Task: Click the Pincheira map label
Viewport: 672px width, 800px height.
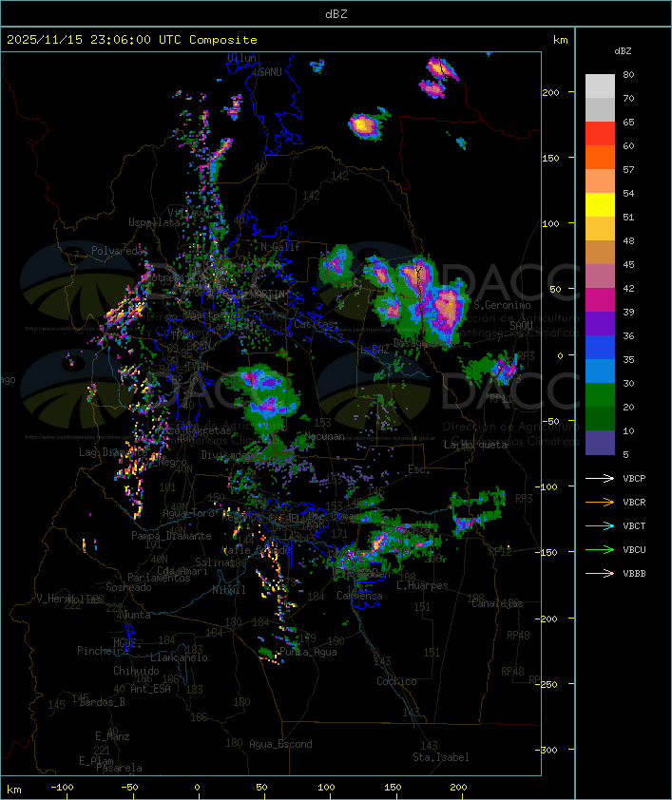Action: 103,651
